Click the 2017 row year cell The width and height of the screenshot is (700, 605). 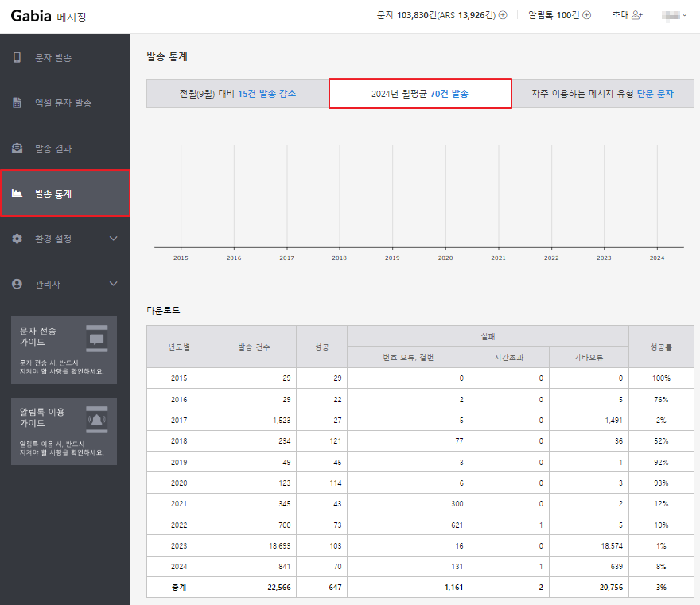(179, 420)
